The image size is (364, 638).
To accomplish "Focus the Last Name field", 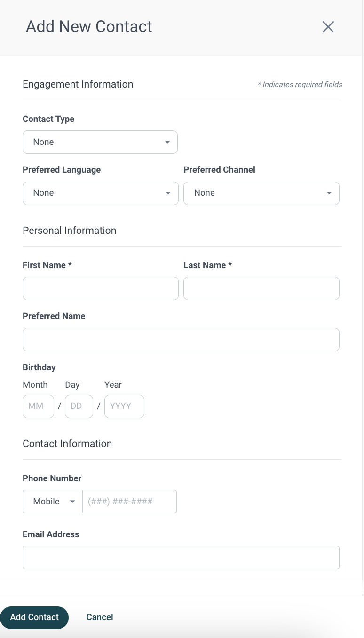I will click(261, 288).
